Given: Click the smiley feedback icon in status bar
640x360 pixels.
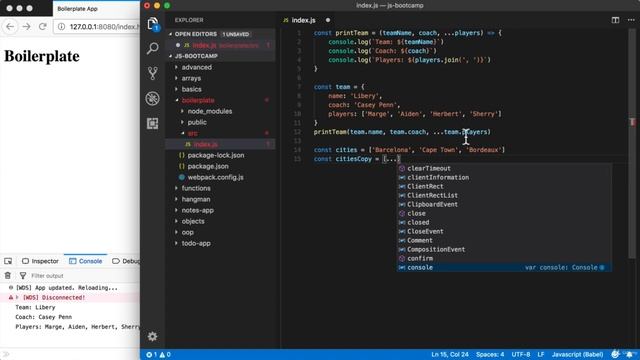Looking at the screenshot, I should point(615,354).
